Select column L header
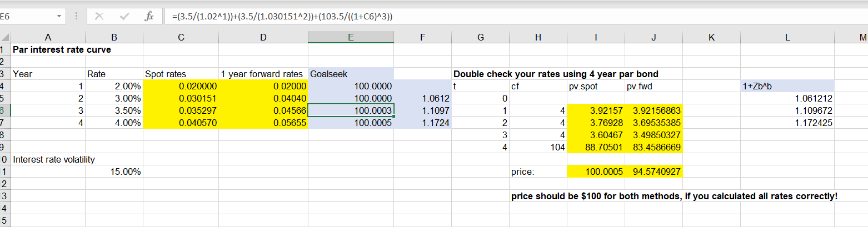This screenshot has height=227, width=868. pos(787,38)
